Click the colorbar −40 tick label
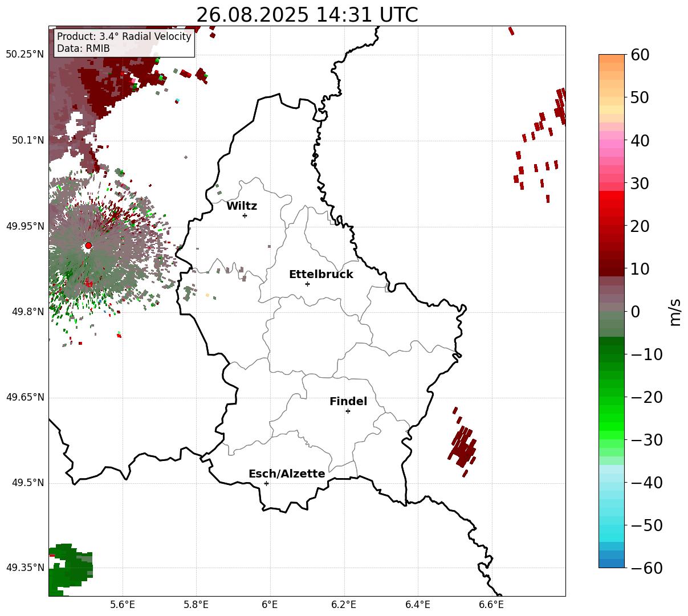The height and width of the screenshot is (616, 688). (x=646, y=483)
